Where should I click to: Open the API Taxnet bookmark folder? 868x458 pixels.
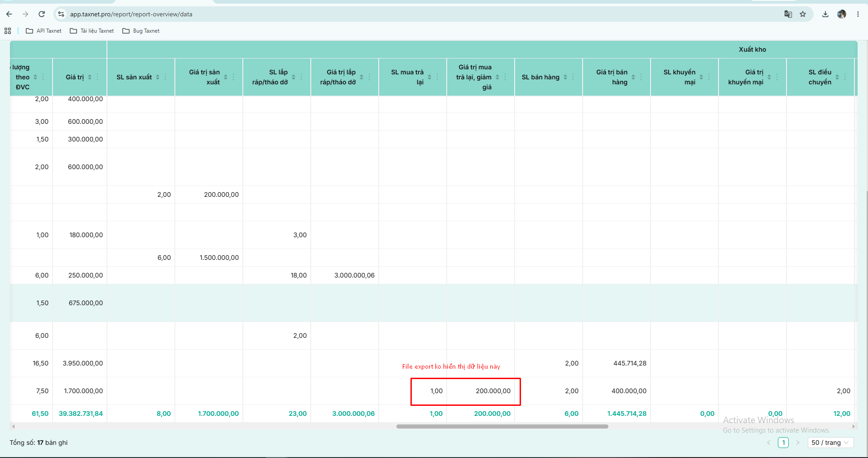tap(44, 31)
